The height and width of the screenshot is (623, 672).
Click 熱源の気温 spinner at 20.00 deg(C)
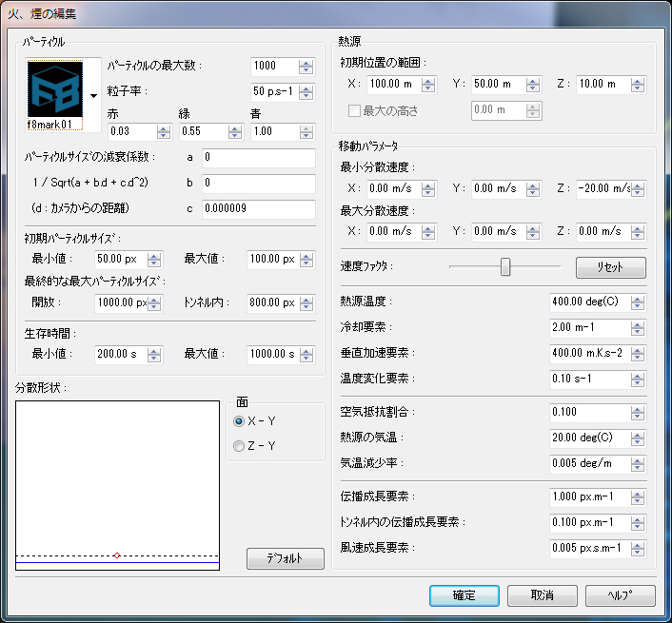[638, 438]
